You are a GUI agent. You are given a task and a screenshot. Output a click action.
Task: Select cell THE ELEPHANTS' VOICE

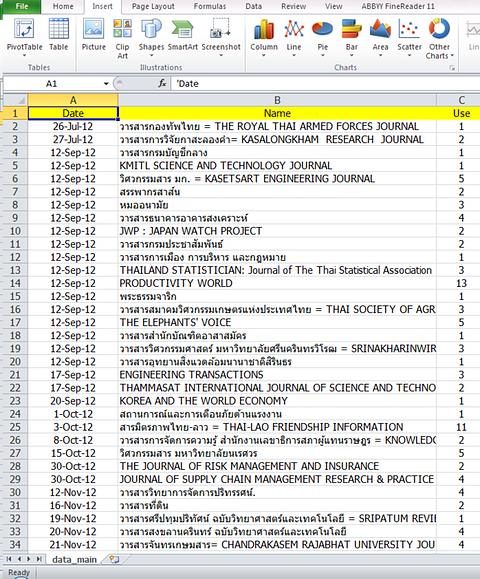coord(277,322)
